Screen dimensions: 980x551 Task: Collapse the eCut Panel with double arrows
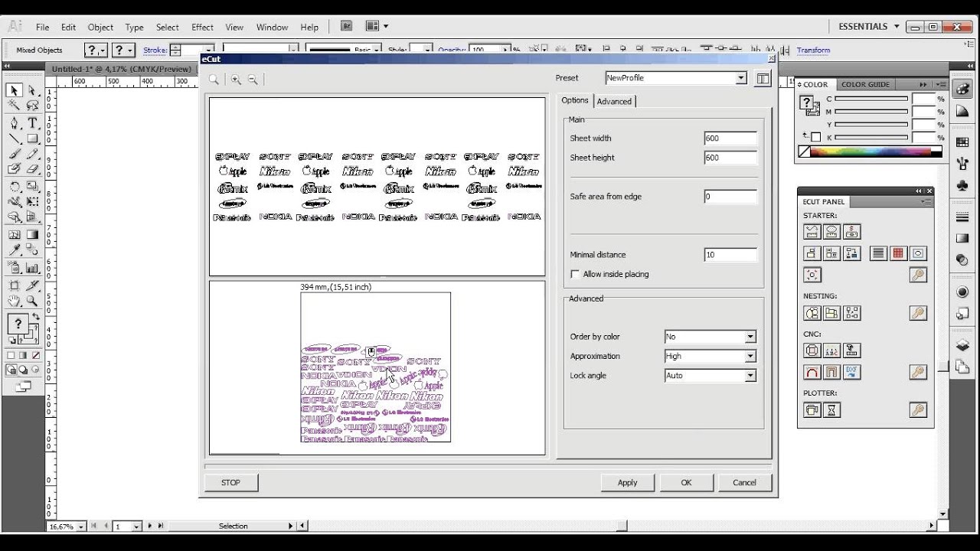click(x=919, y=191)
